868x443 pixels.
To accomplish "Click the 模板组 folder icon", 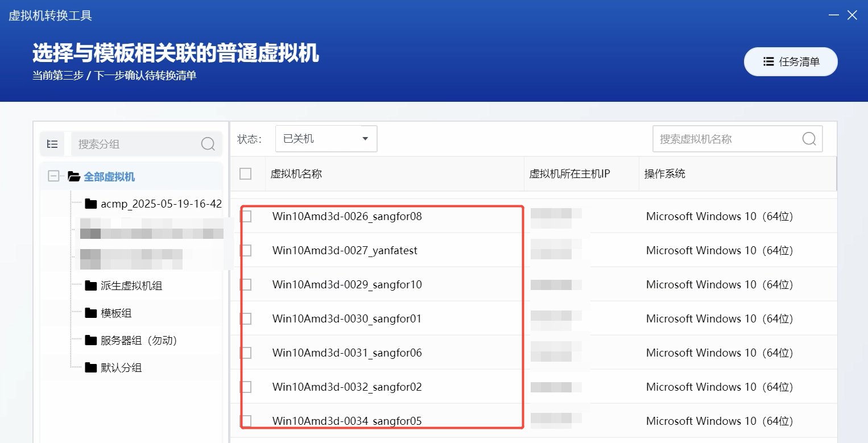I will click(x=90, y=313).
